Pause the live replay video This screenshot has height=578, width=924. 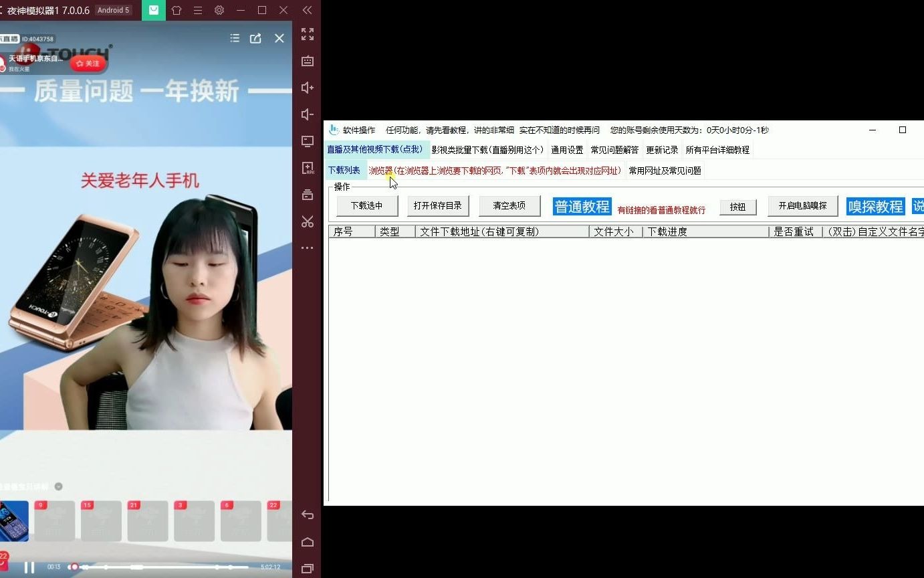(x=29, y=567)
